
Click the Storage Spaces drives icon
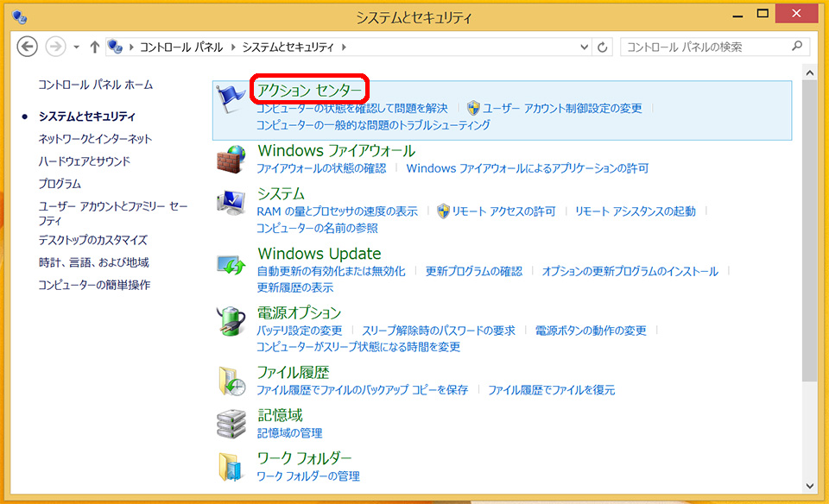[x=231, y=424]
